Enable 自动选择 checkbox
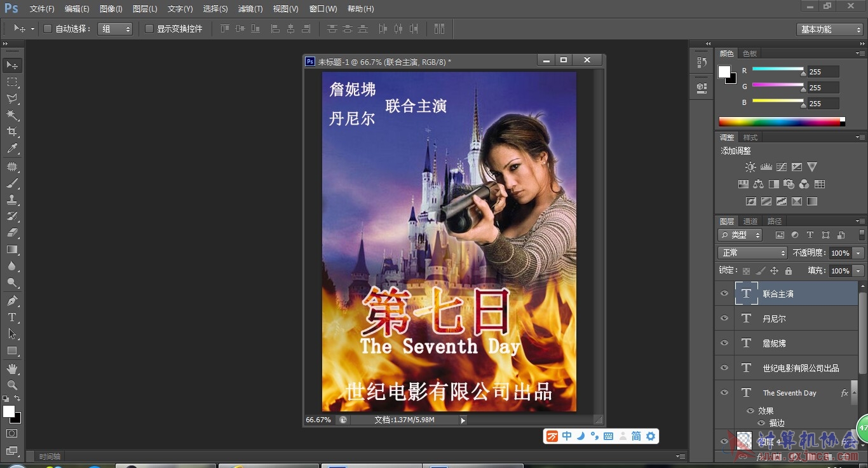 point(47,29)
